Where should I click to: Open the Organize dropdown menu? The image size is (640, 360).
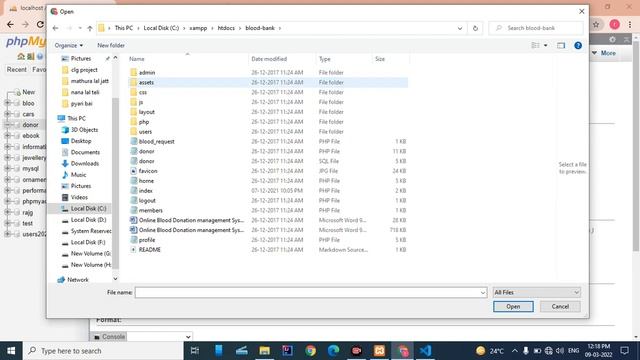[69, 45]
